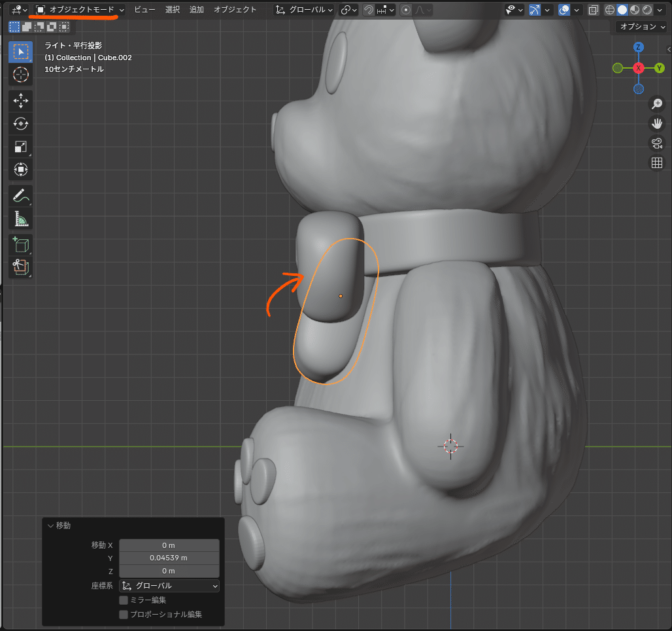
Task: Toggle snapping magnet
Action: click(x=368, y=10)
